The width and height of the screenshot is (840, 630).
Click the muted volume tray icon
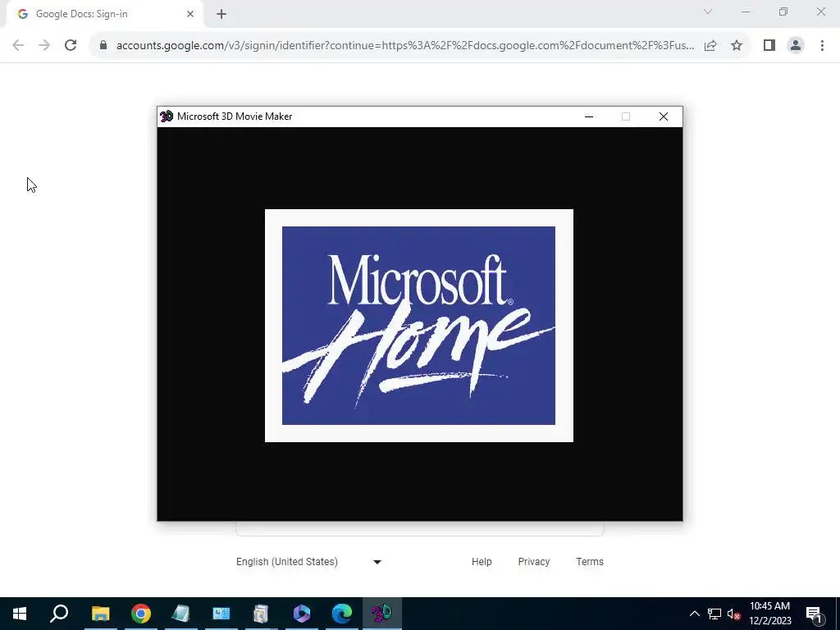(733, 614)
